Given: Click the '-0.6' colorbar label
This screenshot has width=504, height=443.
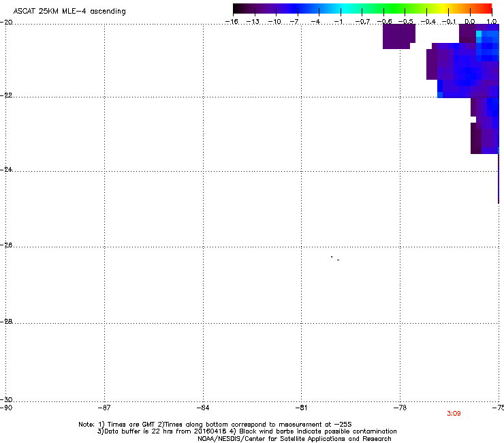Looking at the screenshot, I should coord(384,22).
